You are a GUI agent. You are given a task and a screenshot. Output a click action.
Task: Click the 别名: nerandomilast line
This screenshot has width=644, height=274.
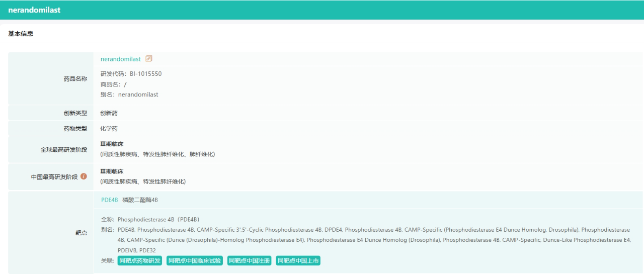point(129,95)
